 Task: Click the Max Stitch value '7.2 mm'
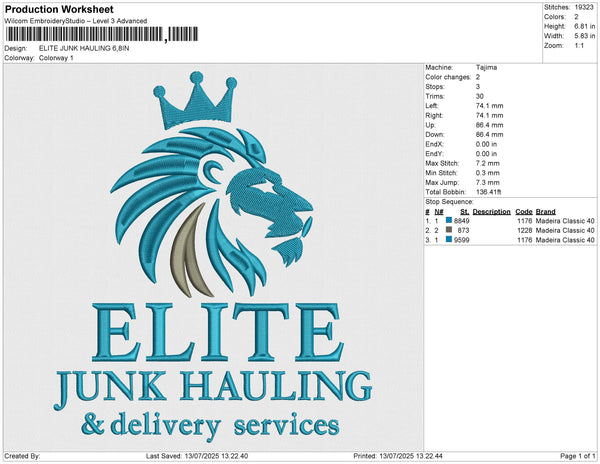pyautogui.click(x=488, y=163)
